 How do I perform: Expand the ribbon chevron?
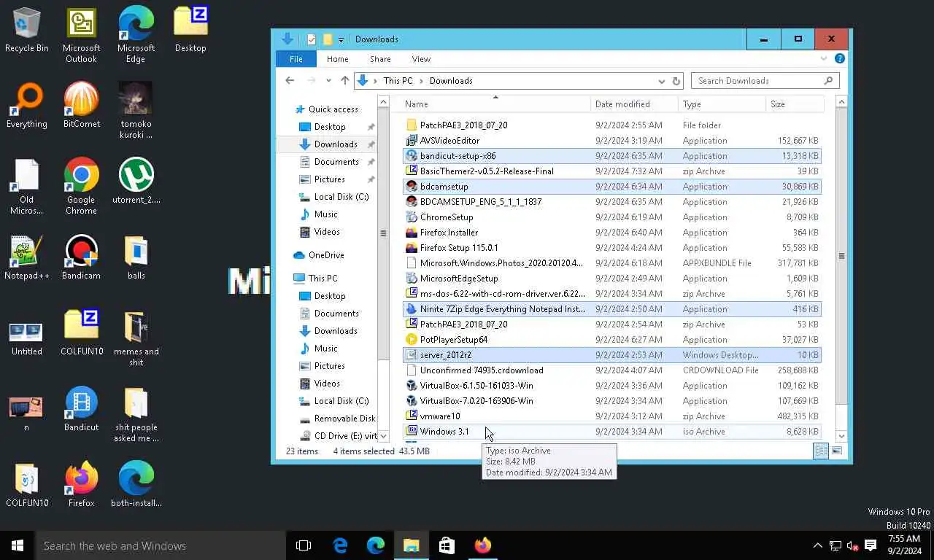click(824, 59)
